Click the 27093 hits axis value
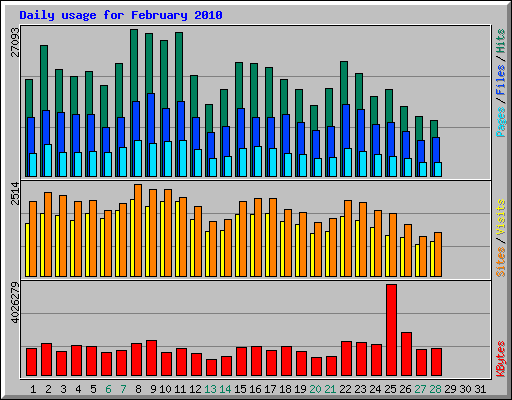 tap(15, 42)
